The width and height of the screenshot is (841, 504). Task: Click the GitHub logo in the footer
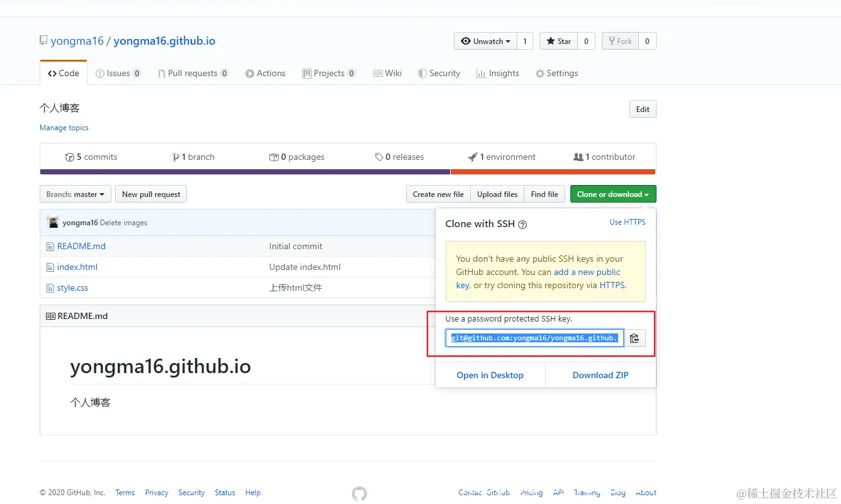click(359, 494)
